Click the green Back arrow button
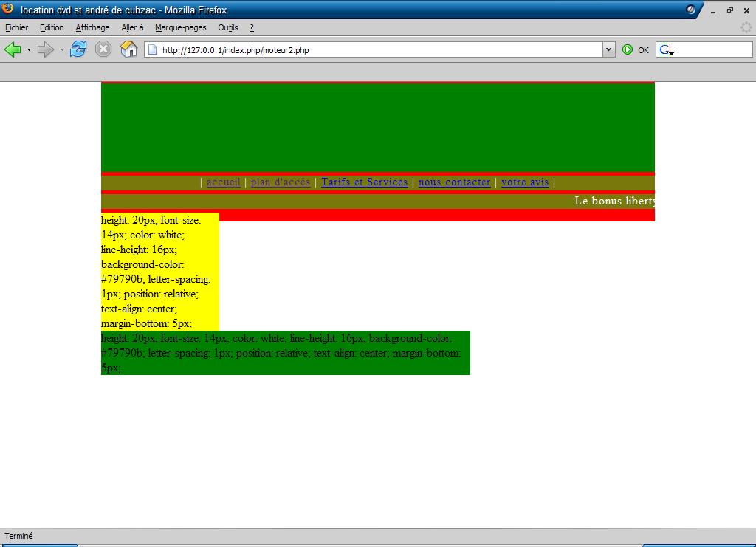This screenshot has height=547, width=756. click(13, 49)
